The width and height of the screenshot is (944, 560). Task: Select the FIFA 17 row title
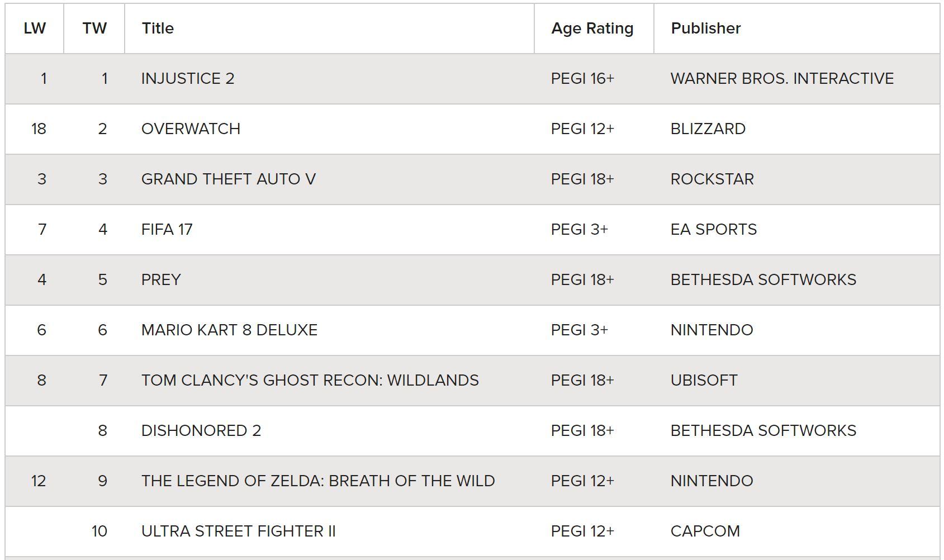tap(167, 230)
